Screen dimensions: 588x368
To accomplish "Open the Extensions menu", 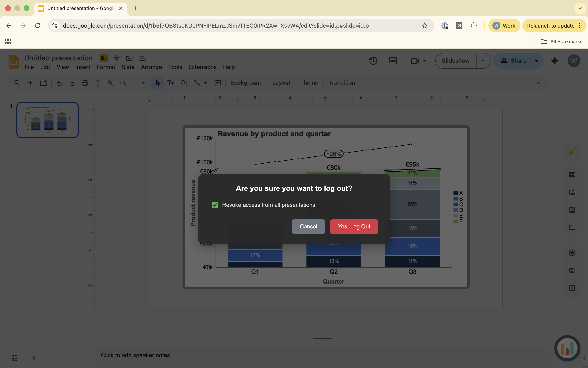I will 202,67.
